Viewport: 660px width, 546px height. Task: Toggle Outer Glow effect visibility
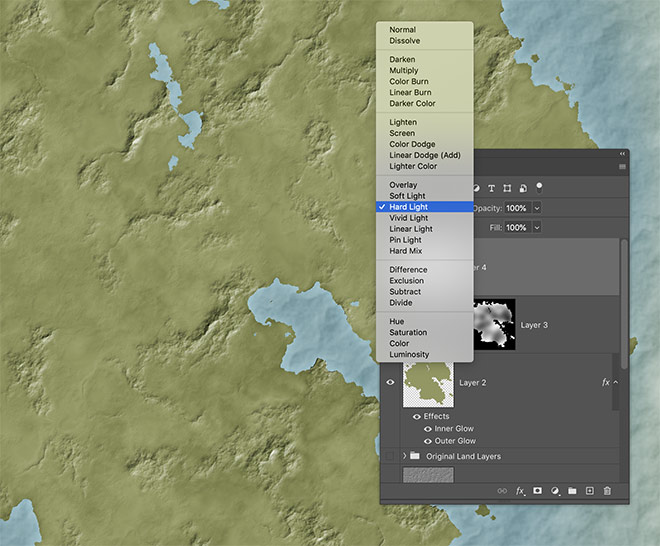[428, 441]
